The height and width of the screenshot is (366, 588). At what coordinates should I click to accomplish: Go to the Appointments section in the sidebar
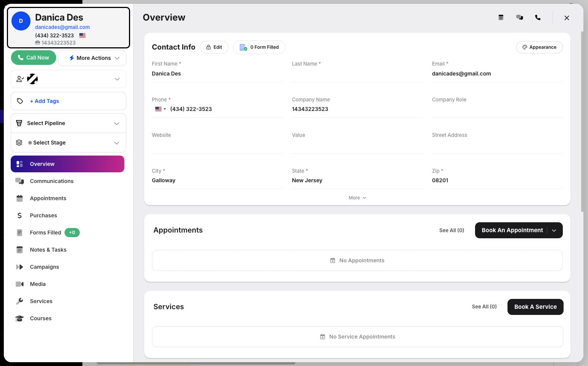(x=48, y=198)
